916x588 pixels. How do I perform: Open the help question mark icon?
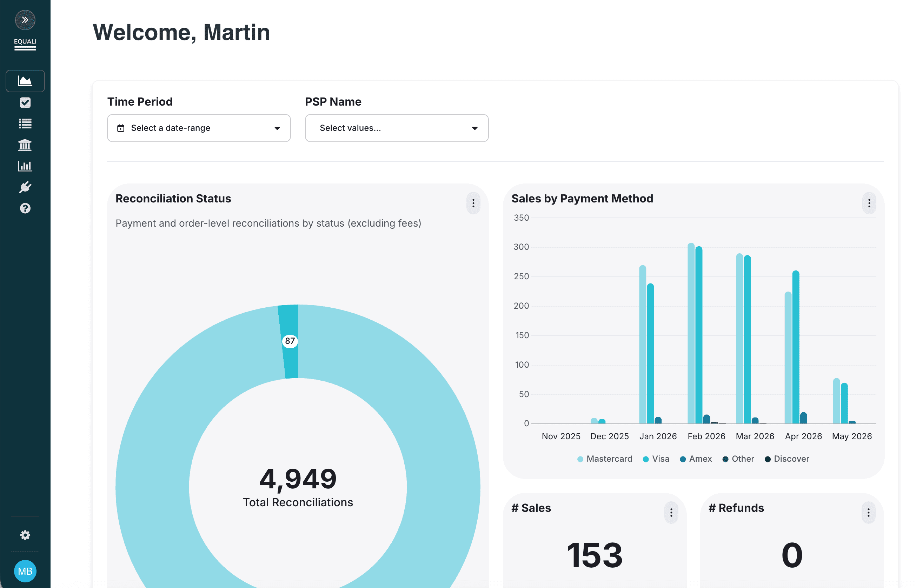click(25, 208)
